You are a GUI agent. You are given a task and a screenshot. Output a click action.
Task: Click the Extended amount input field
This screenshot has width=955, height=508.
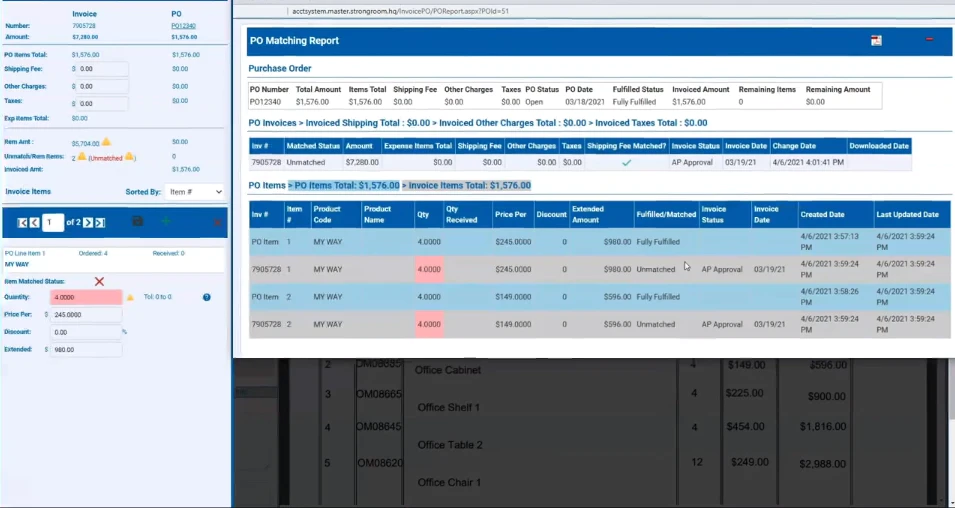(86, 350)
